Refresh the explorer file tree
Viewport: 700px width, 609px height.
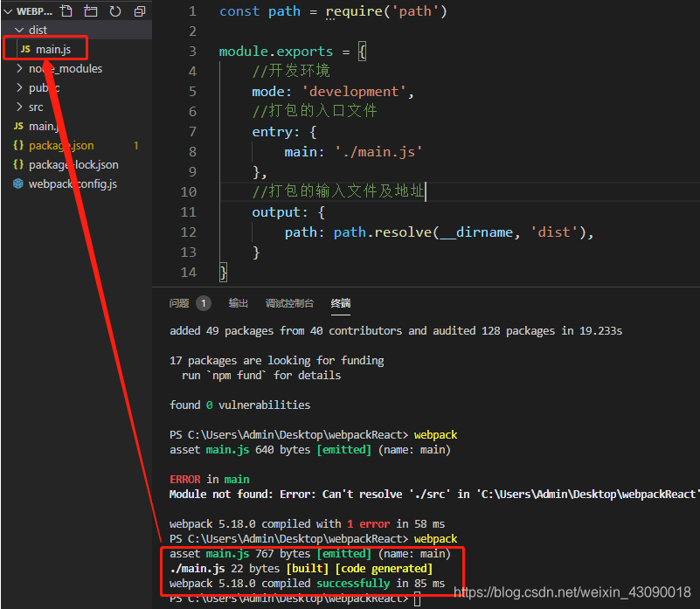click(115, 11)
